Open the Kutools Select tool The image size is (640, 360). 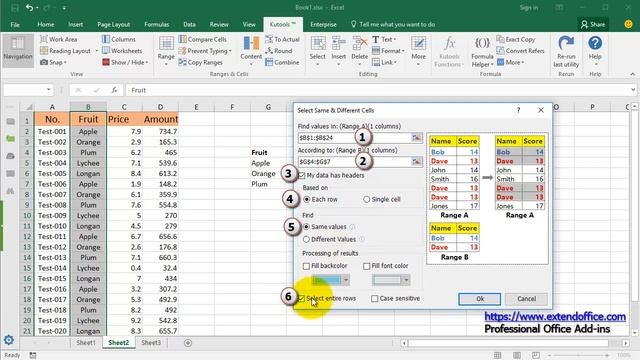[318, 50]
